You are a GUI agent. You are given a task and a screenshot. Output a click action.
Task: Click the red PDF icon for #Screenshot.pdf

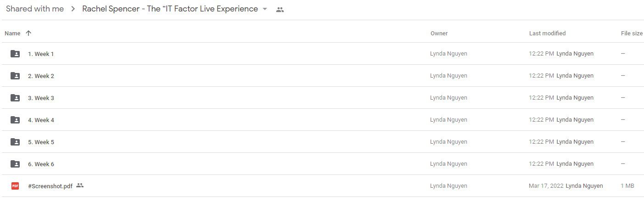coord(15,186)
